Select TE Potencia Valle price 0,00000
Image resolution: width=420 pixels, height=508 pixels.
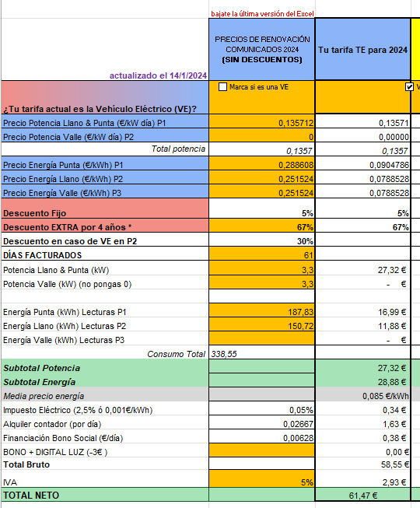[363, 137]
